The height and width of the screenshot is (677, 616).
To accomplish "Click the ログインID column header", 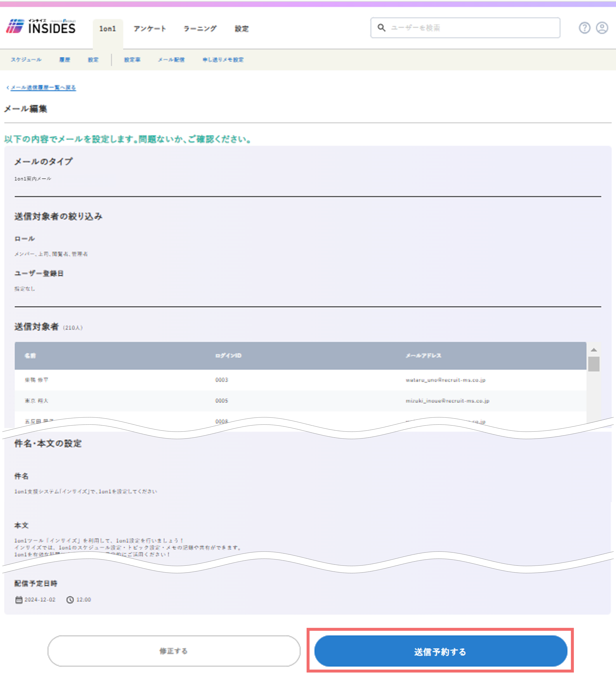I will pos(228,356).
